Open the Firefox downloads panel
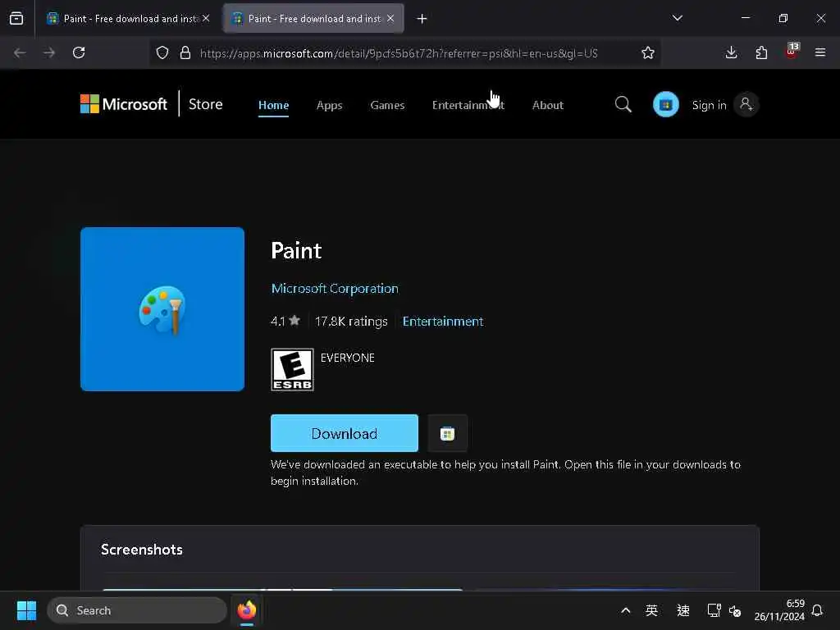840x630 pixels. pyautogui.click(x=731, y=52)
